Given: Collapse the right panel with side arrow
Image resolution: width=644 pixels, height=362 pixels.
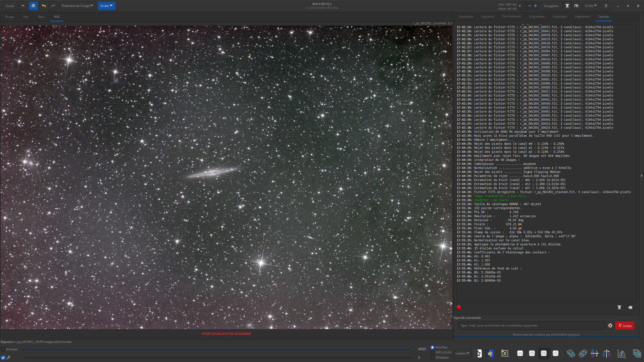Looking at the screenshot, I should click(641, 176).
